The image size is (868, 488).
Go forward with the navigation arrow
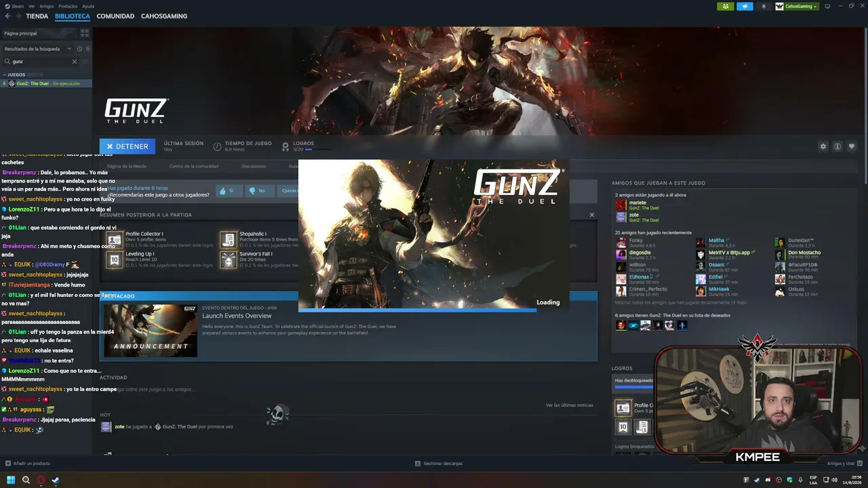click(x=18, y=16)
